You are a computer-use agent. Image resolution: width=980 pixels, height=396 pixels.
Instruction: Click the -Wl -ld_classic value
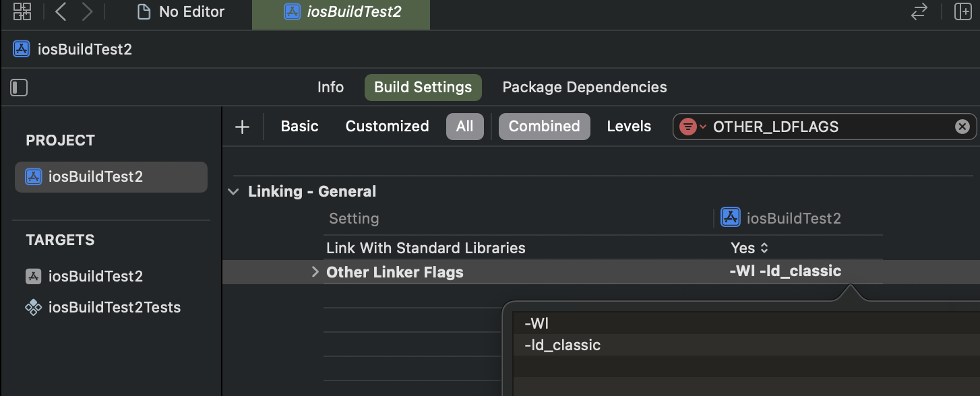[785, 271]
